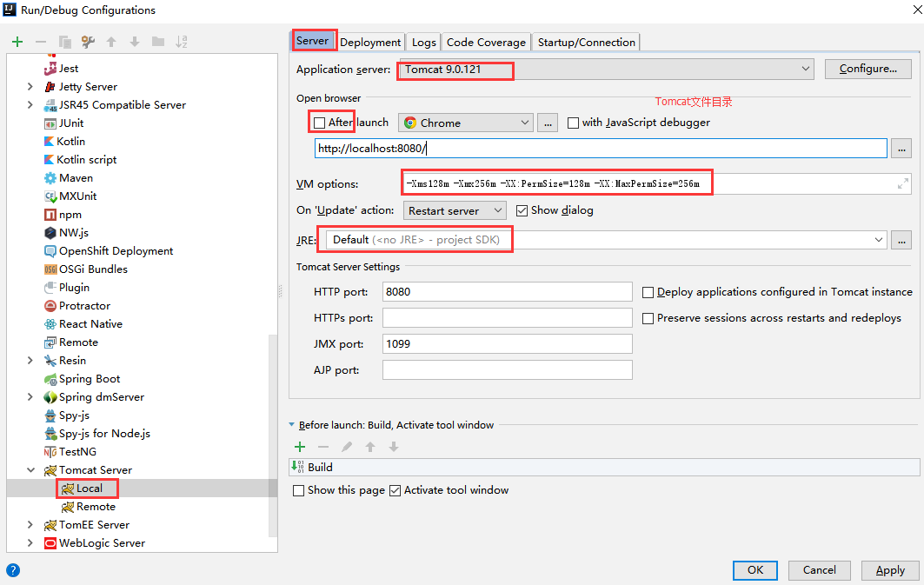The image size is (924, 585).
Task: Switch to the Logs tab
Action: click(423, 43)
